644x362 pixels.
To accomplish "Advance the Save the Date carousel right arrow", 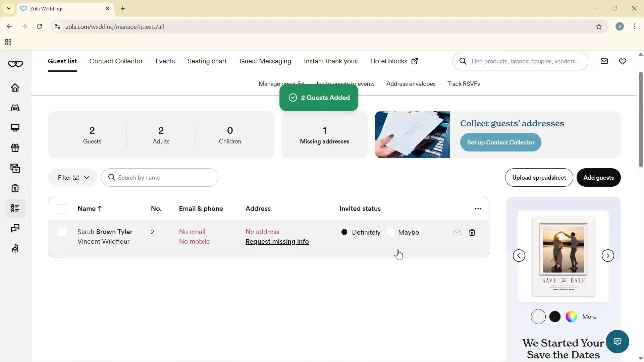I will point(608,255).
